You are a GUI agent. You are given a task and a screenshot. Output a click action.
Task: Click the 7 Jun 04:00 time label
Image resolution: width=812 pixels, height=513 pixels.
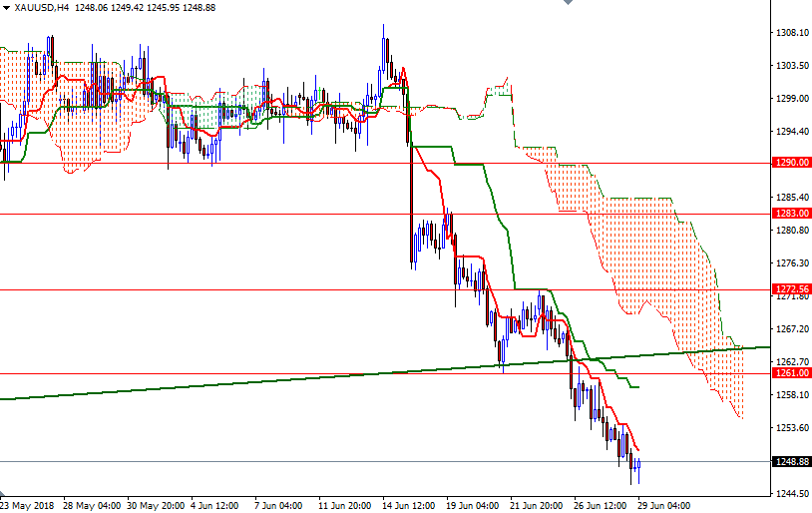pos(278,506)
